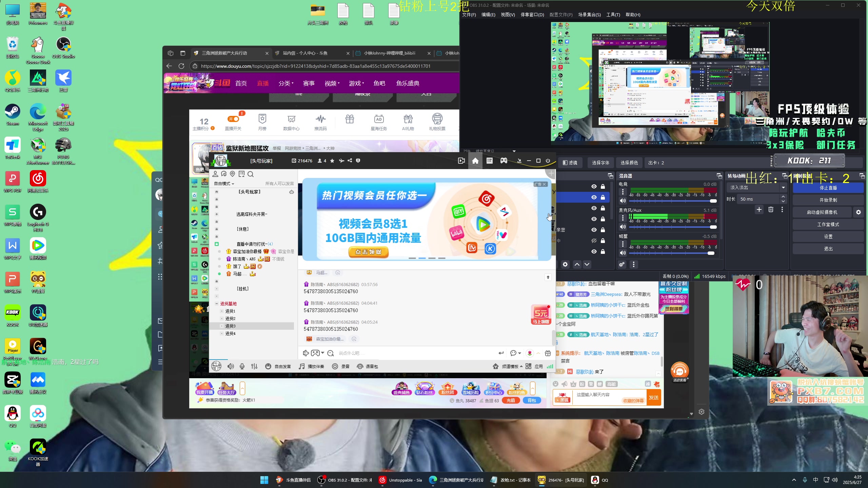Screen dimensions: 868x488
Task: Click the 发送 button in Douyu chat
Action: point(654,398)
